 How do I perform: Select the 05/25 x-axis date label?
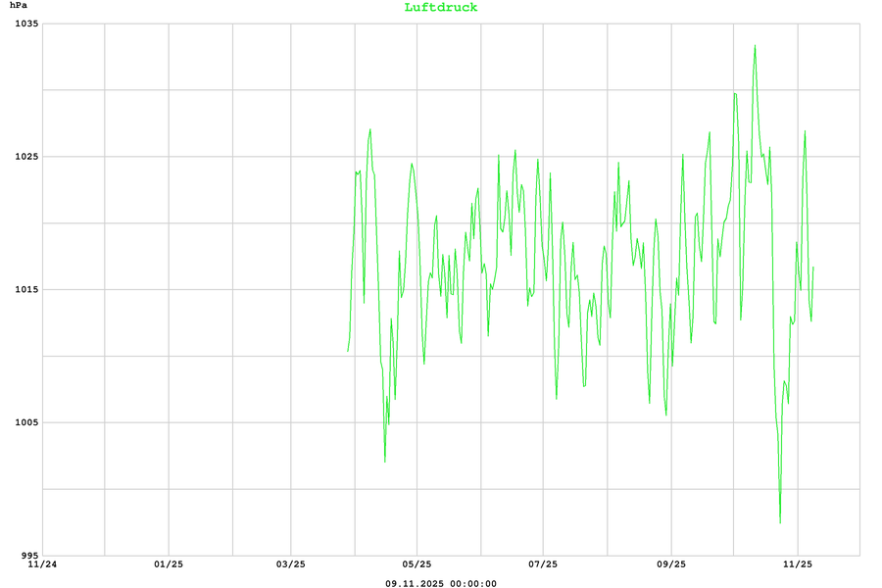[417, 564]
